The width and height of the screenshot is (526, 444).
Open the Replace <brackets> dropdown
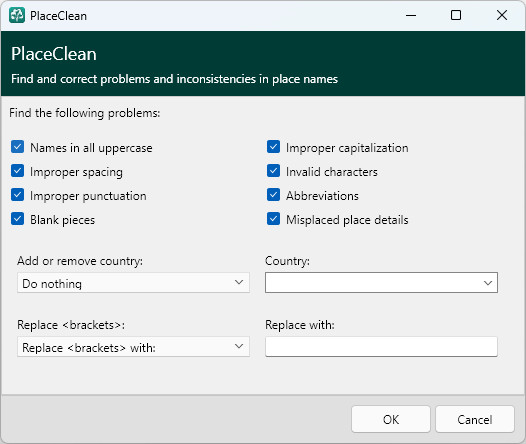coord(134,347)
